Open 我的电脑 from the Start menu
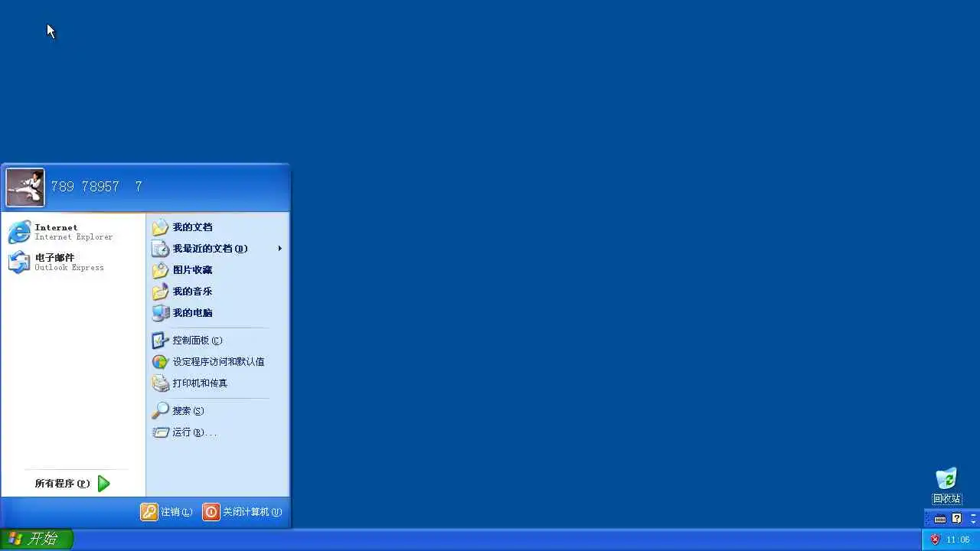 [x=218, y=313]
